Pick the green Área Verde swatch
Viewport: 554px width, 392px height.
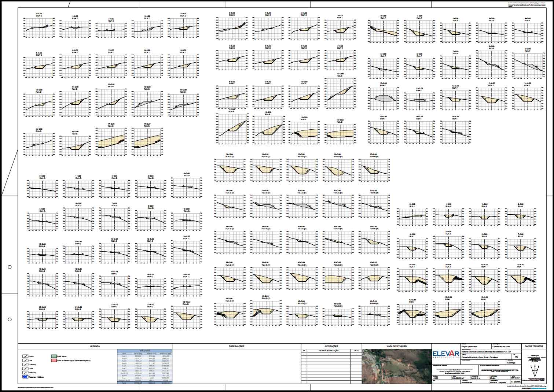tap(54, 356)
